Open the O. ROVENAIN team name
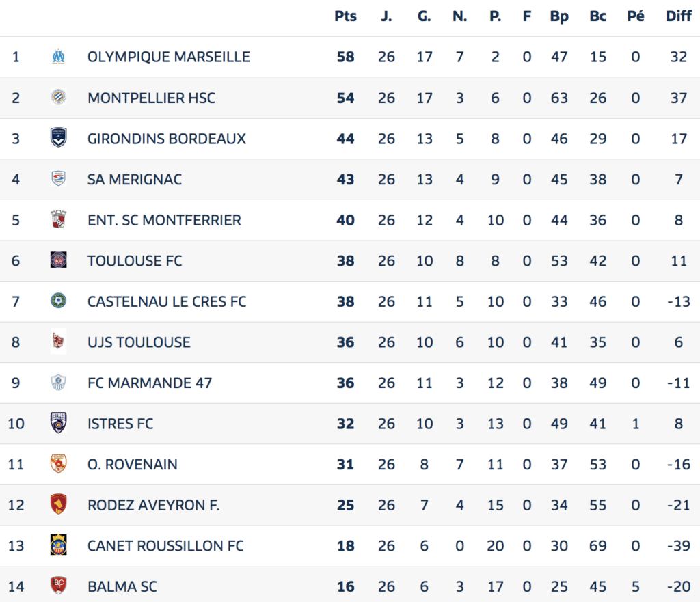Image resolution: width=700 pixels, height=602 pixels. [133, 464]
